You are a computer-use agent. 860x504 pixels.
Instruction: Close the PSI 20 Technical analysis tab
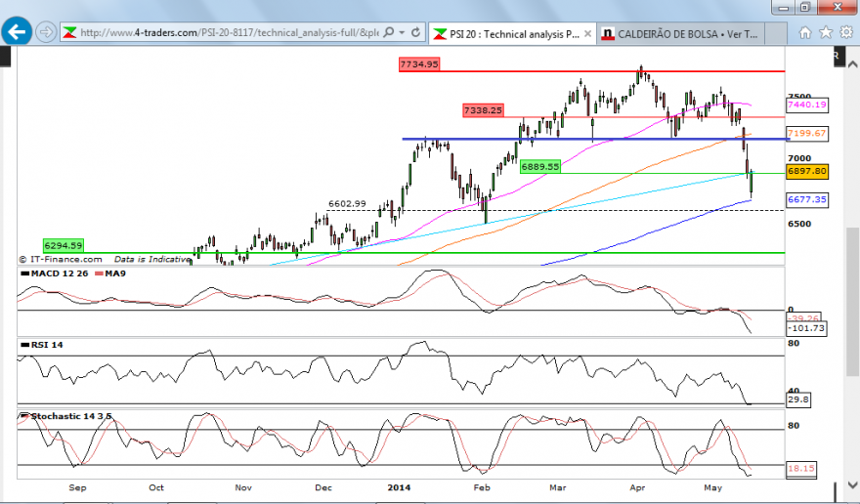(x=587, y=34)
